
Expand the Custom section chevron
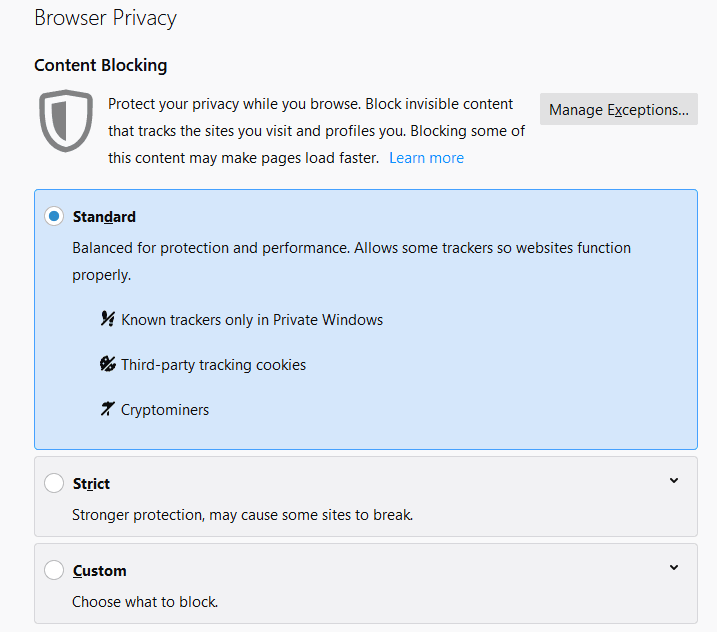(674, 567)
